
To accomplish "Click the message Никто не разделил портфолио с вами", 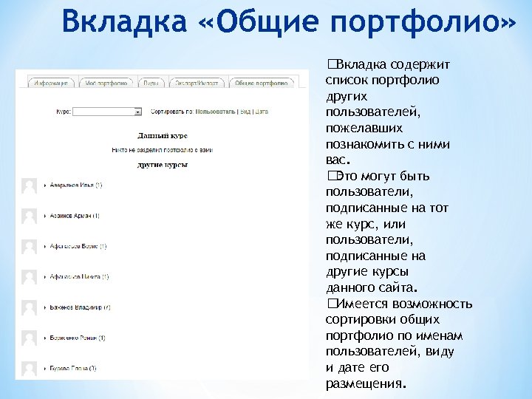I will (162, 150).
